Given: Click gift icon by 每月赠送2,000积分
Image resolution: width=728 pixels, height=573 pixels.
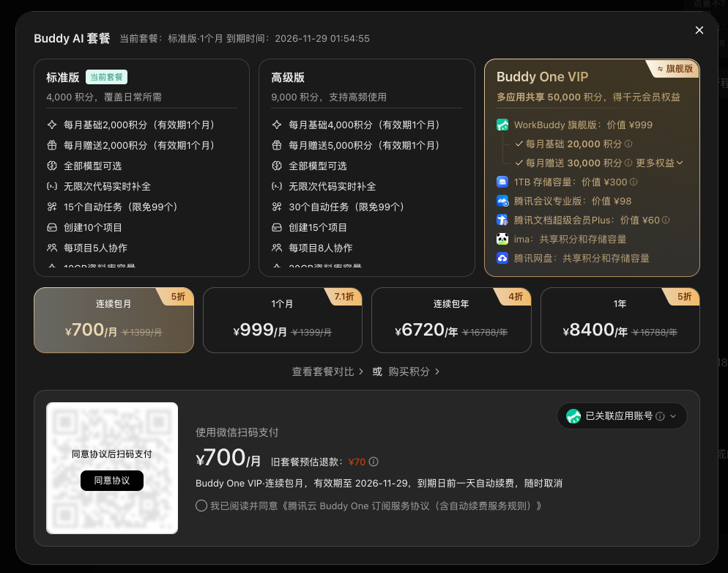Looking at the screenshot, I should point(52,145).
